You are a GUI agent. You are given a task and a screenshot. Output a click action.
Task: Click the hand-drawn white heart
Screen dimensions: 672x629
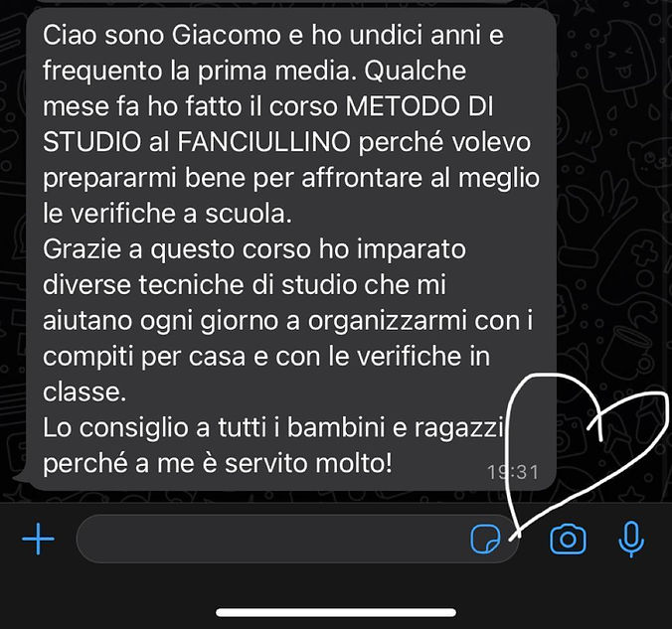tap(588, 454)
